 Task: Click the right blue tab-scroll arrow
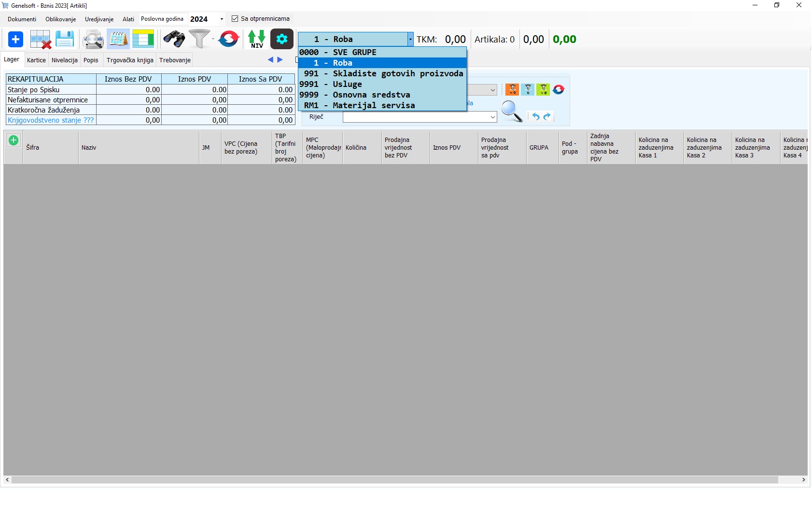coord(280,60)
